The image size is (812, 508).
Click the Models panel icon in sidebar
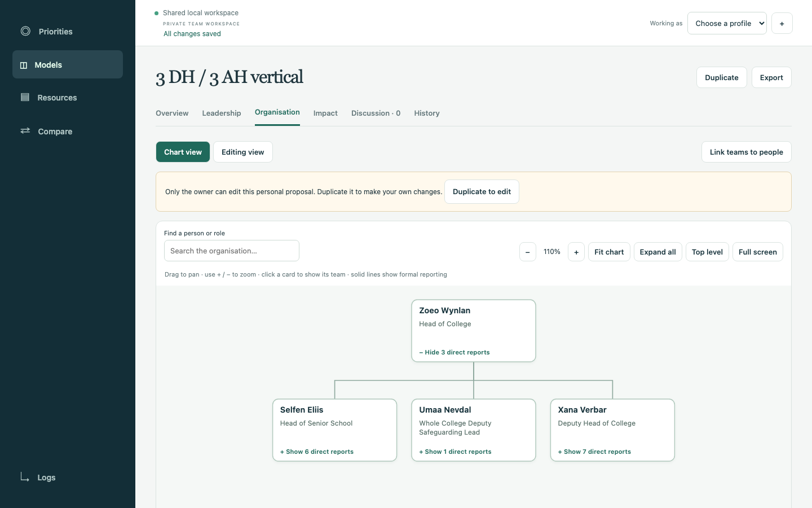[24, 65]
